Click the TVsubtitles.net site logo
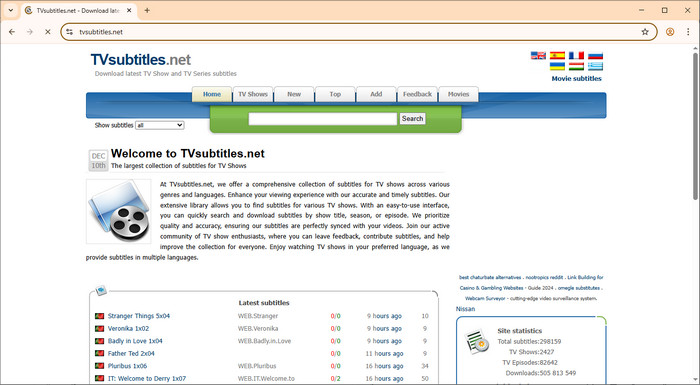Screen dimensions: 700x385 click(x=141, y=59)
